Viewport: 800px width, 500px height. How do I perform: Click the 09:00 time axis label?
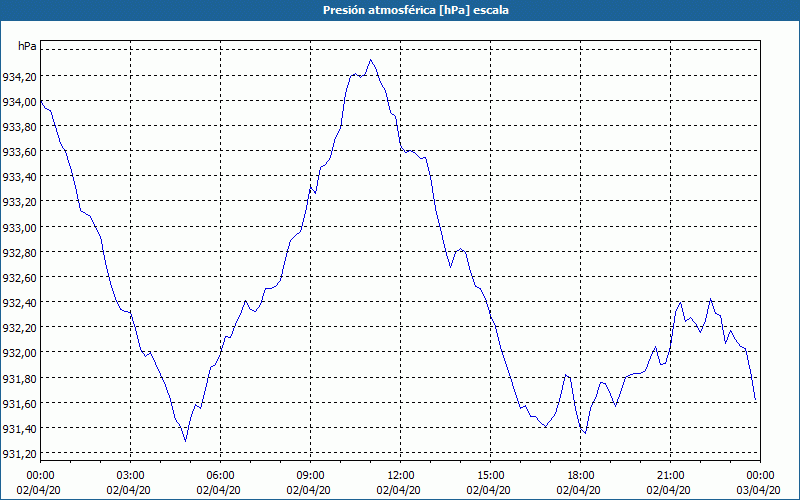[311, 476]
